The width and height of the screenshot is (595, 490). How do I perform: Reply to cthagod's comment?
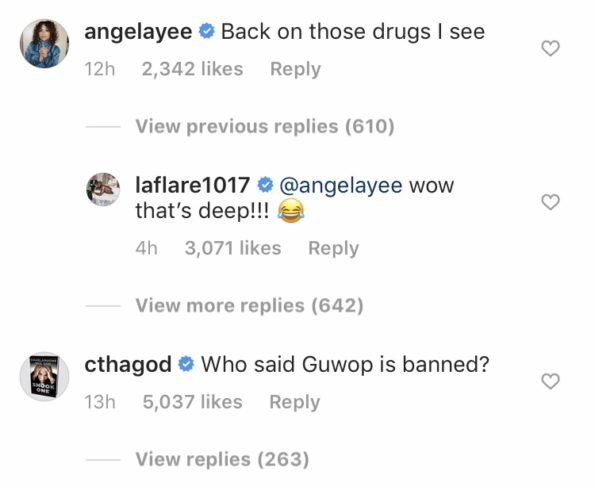294,402
